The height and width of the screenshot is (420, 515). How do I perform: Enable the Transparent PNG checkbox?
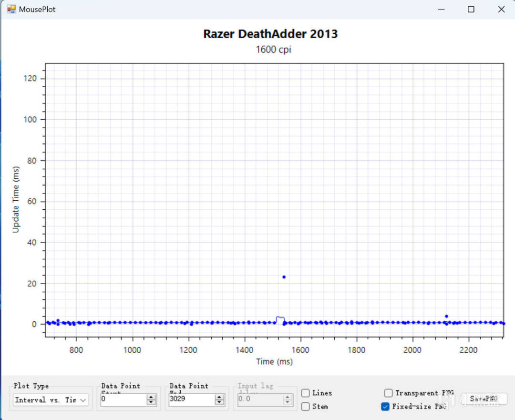click(x=388, y=393)
